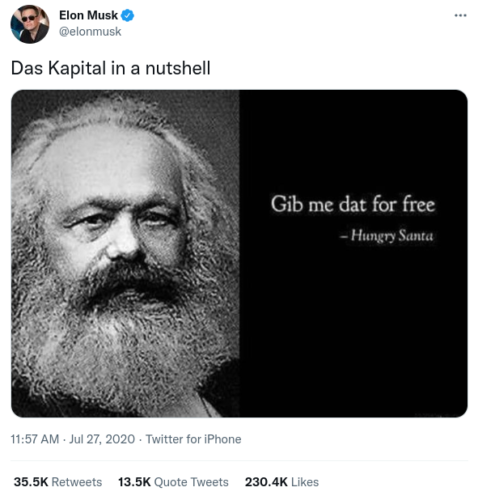This screenshot has height=500, width=478.
Task: Open the @elonmusk handle link
Action: point(90,32)
